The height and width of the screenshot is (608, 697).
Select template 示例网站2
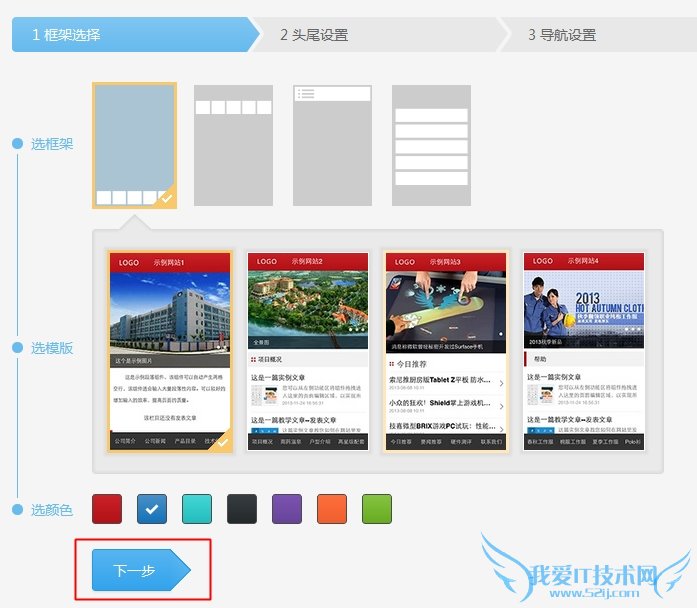308,352
